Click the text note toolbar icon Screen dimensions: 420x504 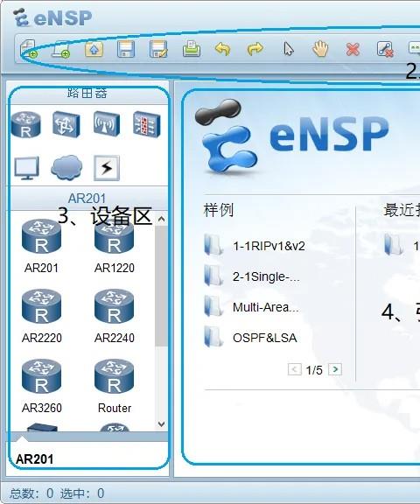[414, 49]
